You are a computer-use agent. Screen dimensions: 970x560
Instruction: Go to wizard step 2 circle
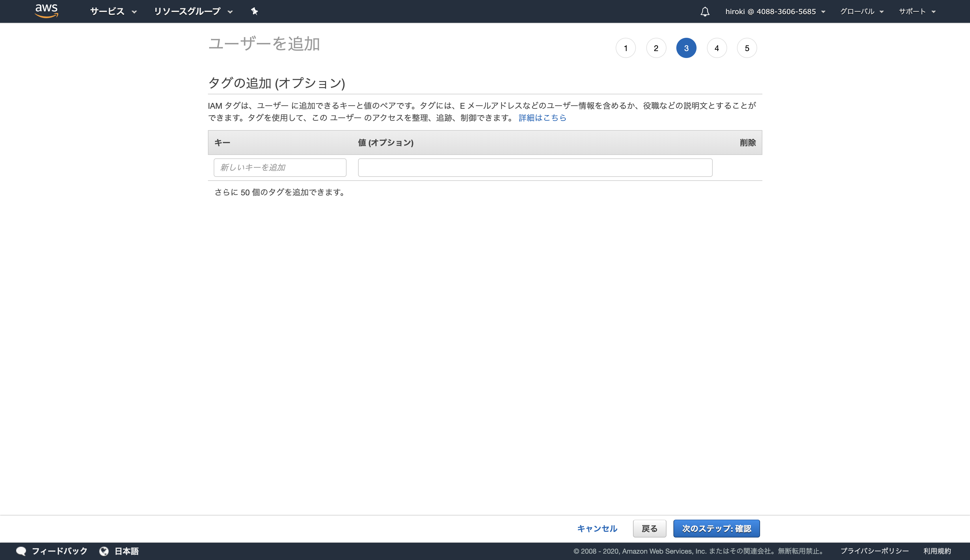tap(656, 48)
